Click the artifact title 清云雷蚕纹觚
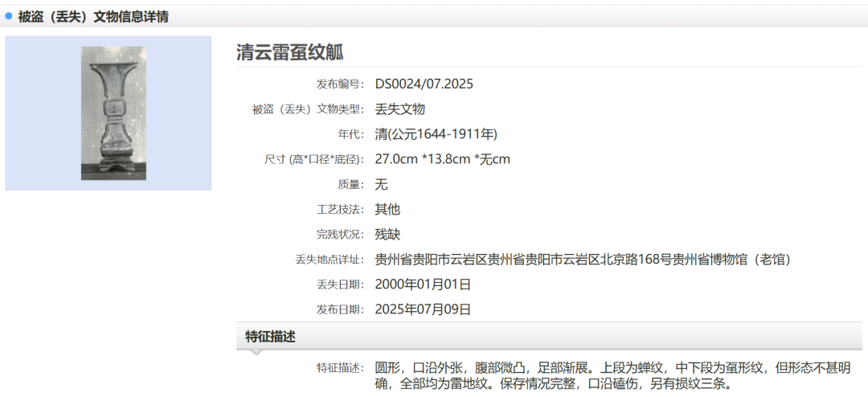 tap(290, 52)
